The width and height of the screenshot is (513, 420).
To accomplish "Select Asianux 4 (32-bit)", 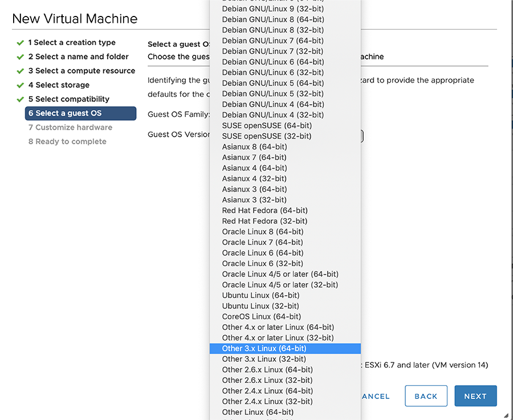I will (285, 178).
